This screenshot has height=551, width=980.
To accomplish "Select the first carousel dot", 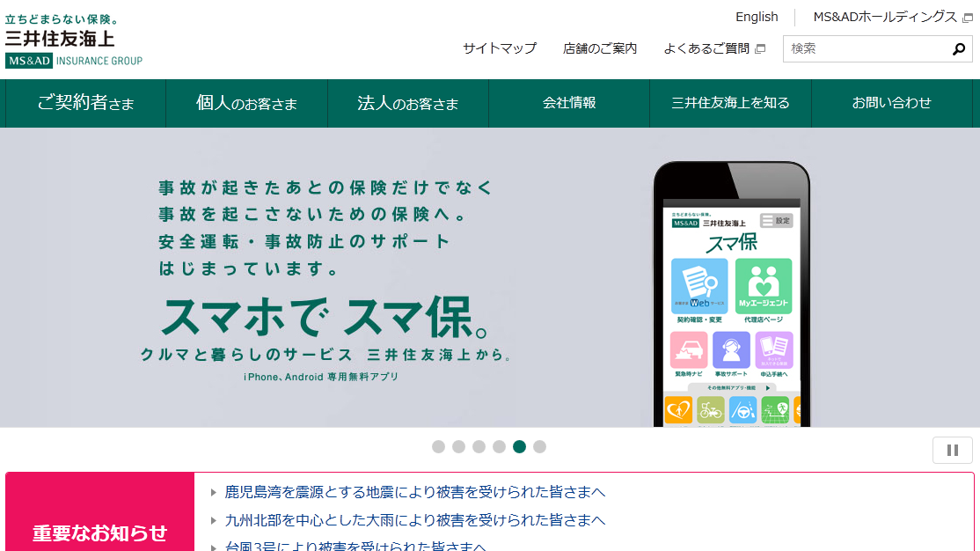I will [x=439, y=446].
